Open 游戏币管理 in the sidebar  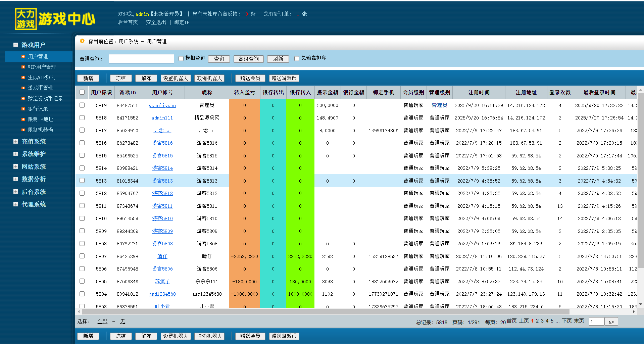pos(40,88)
